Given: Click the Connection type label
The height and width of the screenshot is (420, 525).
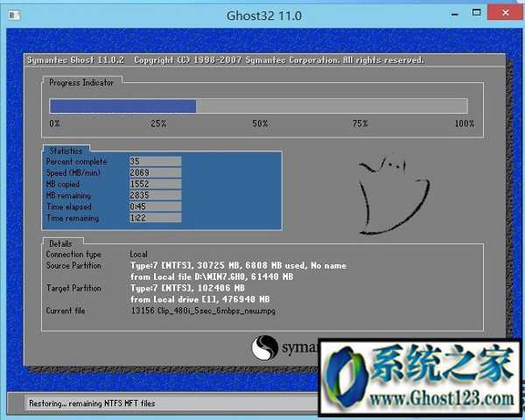Looking at the screenshot, I should coord(73,255).
